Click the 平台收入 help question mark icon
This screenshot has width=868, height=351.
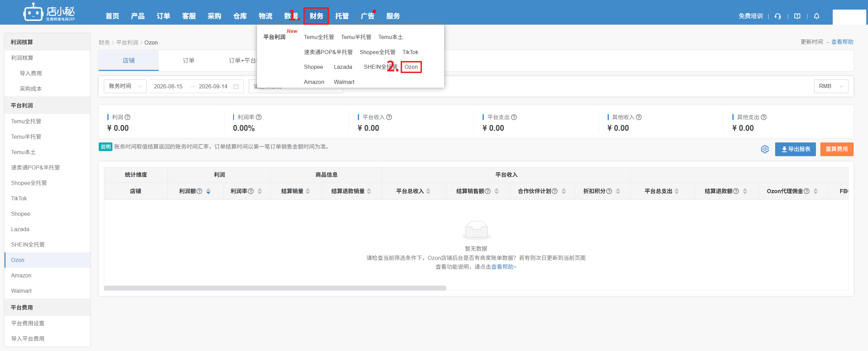389,117
